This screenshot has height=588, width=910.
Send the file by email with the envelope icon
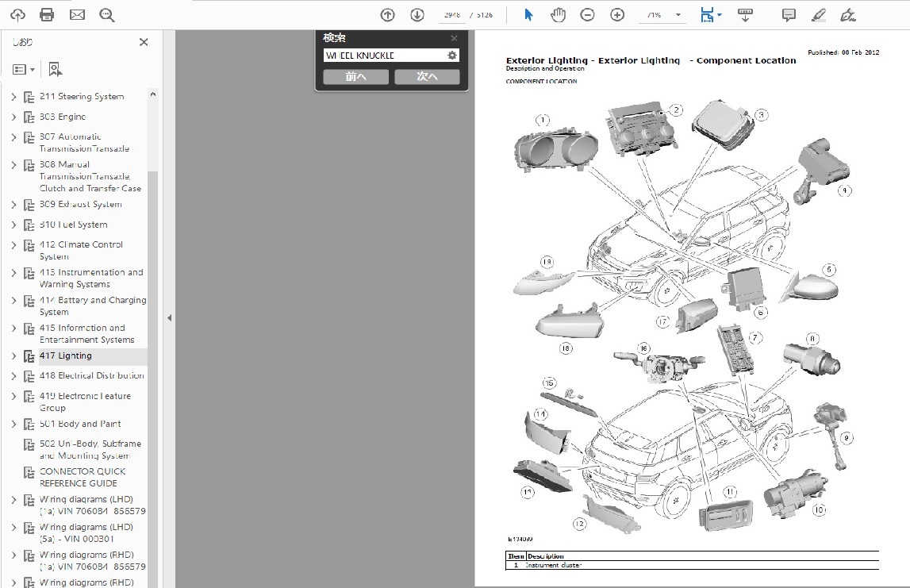click(x=77, y=15)
